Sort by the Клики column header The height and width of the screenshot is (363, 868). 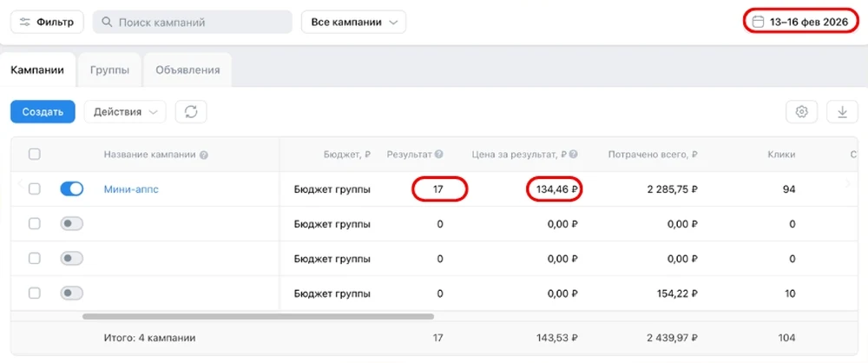click(782, 155)
